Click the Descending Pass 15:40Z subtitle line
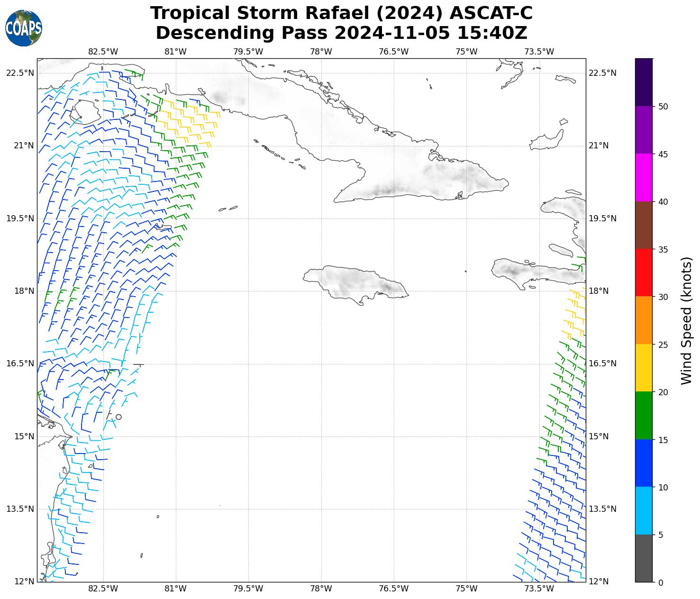Image resolution: width=700 pixels, height=599 pixels. tap(341, 33)
